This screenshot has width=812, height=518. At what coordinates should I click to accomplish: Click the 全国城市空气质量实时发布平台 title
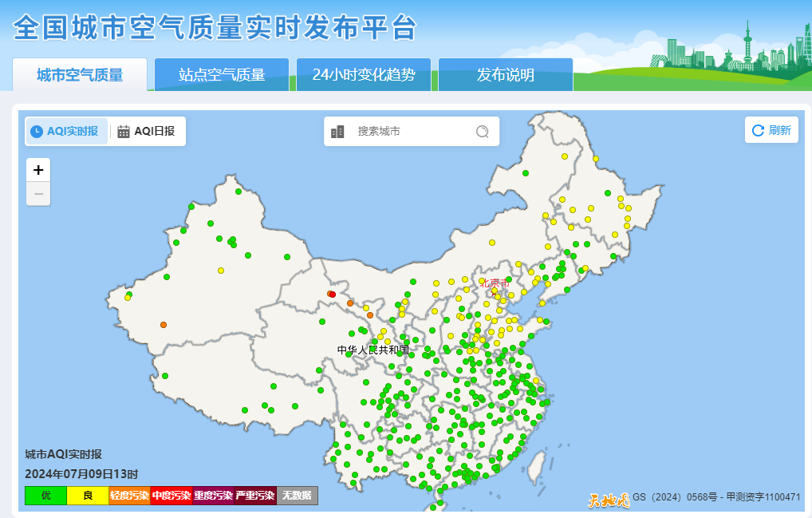pyautogui.click(x=215, y=27)
